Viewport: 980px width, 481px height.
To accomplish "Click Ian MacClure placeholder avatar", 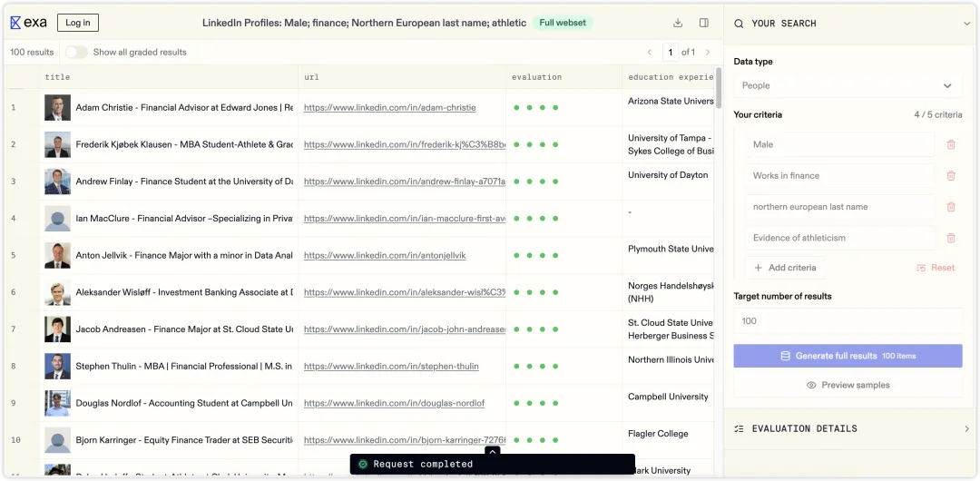I will 57,219.
